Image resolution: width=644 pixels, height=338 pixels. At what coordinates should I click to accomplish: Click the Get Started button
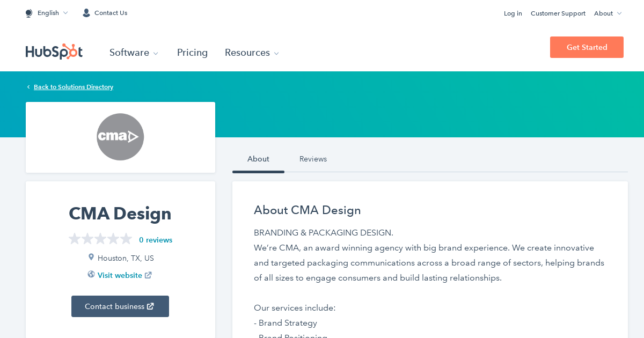(x=587, y=47)
